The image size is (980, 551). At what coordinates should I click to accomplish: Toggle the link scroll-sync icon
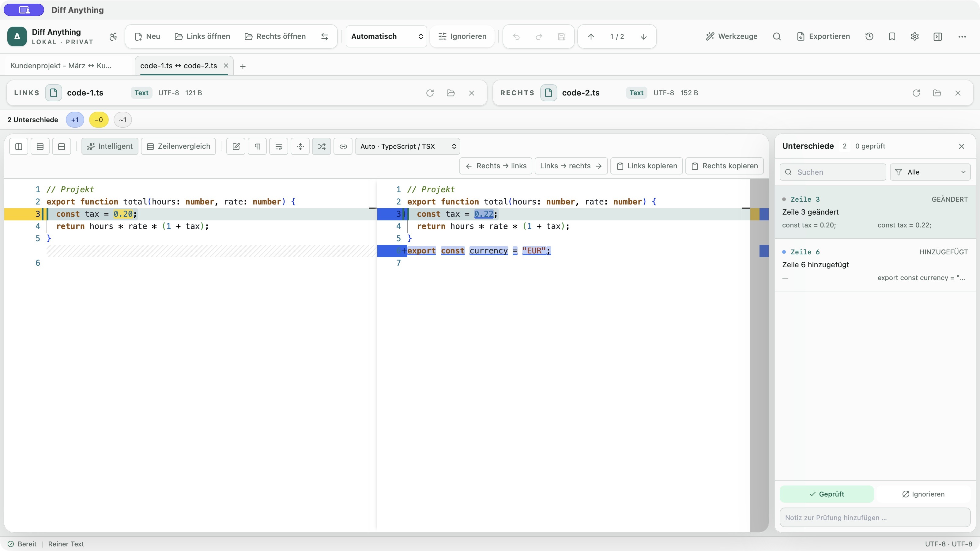343,146
